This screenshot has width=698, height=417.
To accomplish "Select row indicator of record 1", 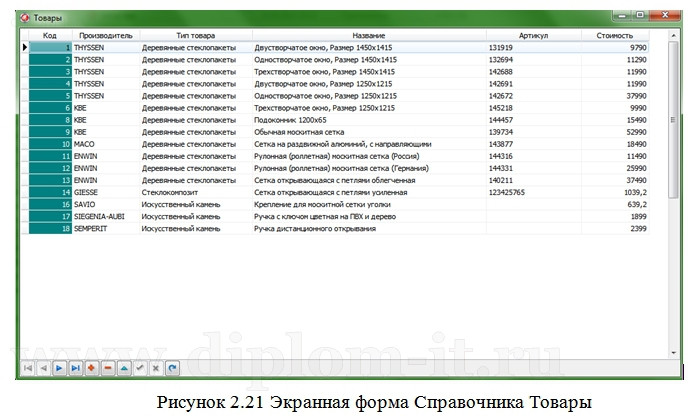I will pos(24,47).
